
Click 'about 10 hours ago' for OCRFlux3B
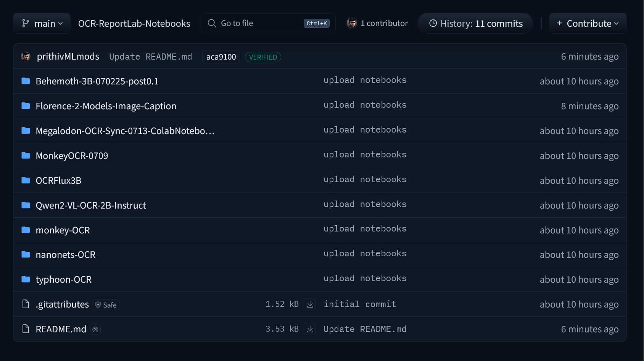(x=579, y=181)
